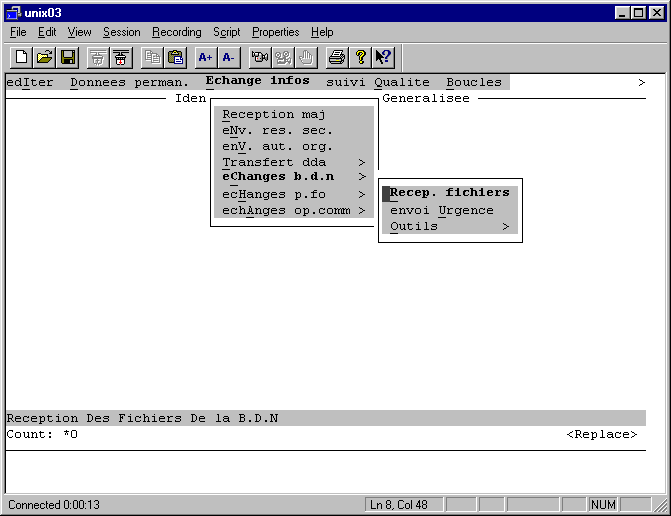Increase font size with A+ icon

(x=206, y=57)
